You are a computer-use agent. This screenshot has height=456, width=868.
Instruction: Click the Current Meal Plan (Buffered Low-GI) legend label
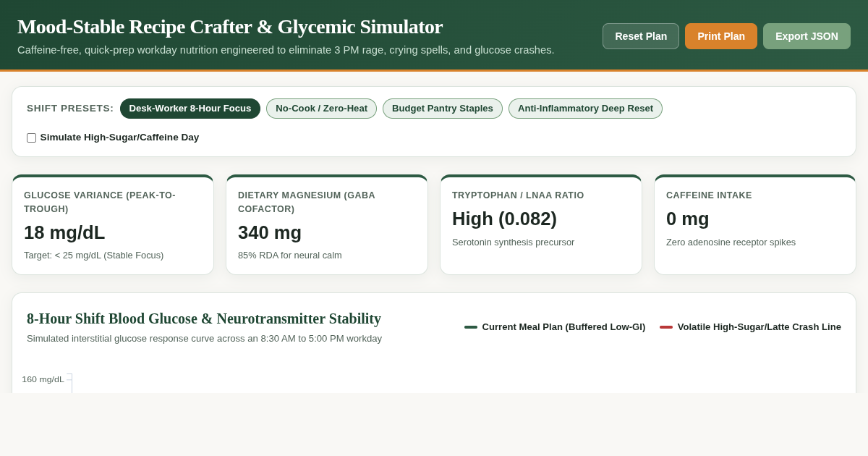[x=563, y=327]
